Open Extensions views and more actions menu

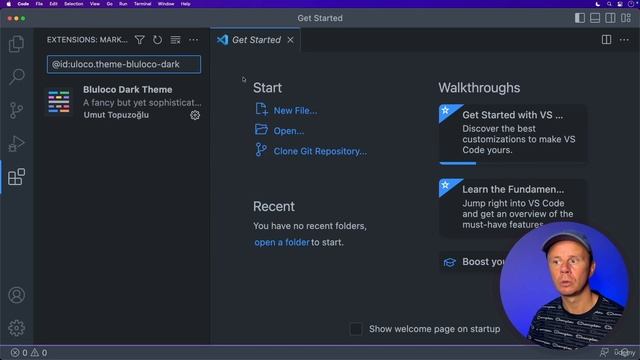(193, 40)
